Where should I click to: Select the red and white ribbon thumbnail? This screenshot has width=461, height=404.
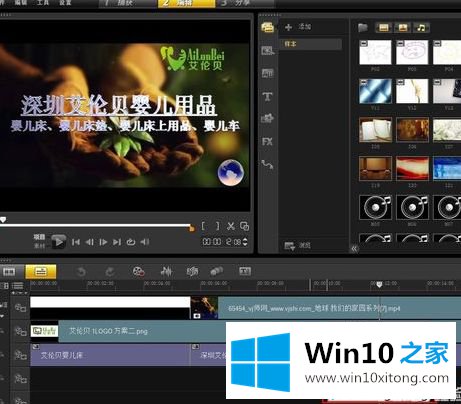click(x=412, y=169)
